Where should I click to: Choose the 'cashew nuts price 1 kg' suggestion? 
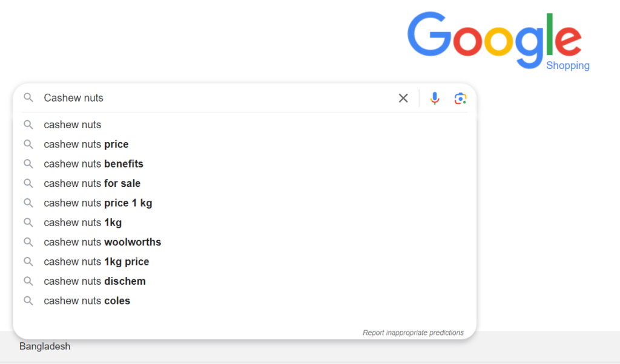[245, 203]
